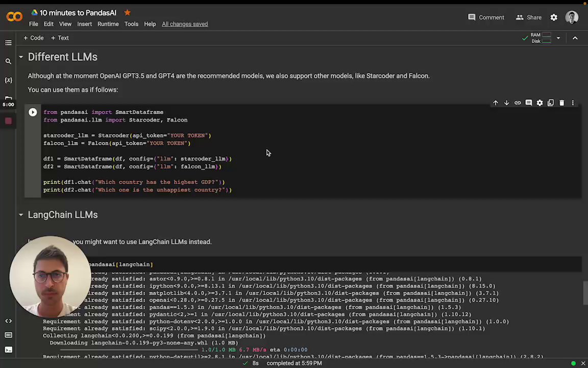This screenshot has height=368, width=588.
Task: Click the falcon_llm assignment line
Action: click(x=116, y=144)
